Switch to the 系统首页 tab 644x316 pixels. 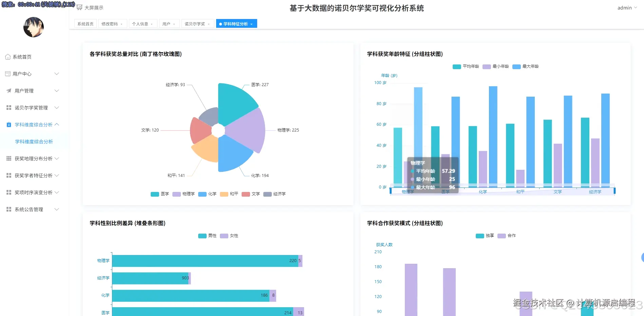(86, 24)
